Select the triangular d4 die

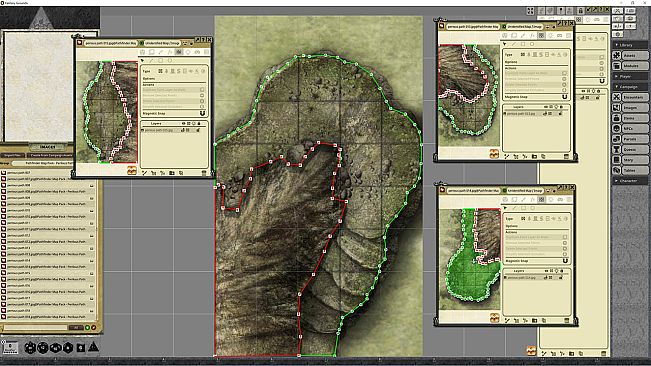coord(93,346)
